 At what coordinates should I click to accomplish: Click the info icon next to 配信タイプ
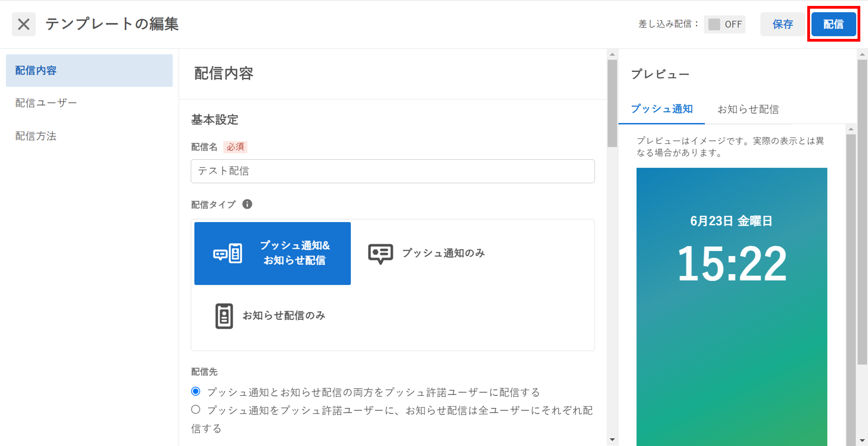pos(247,204)
